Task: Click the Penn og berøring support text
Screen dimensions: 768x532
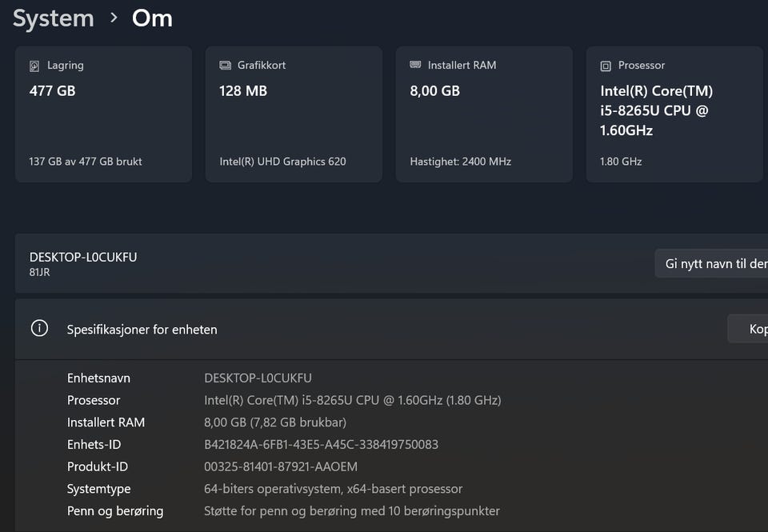Action: pyautogui.click(x=352, y=510)
